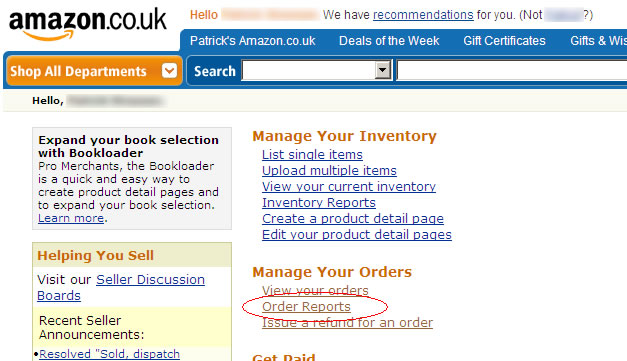Go to Deals of the Week tab

pyautogui.click(x=389, y=41)
